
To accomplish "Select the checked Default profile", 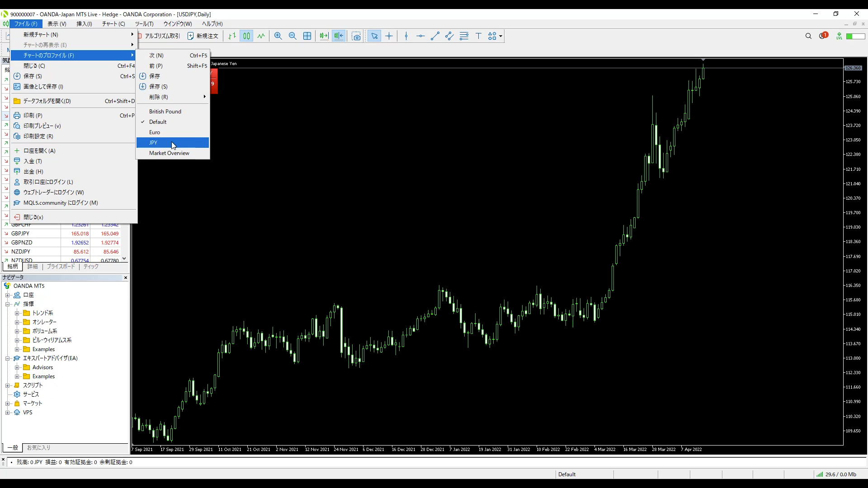I will 158,122.
